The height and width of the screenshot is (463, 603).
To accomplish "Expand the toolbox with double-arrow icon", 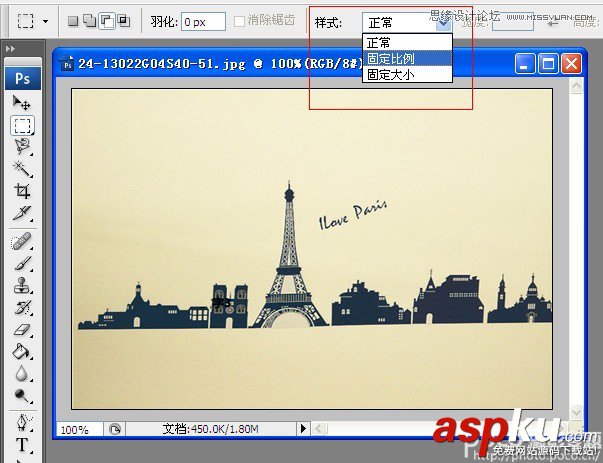I will [10, 48].
